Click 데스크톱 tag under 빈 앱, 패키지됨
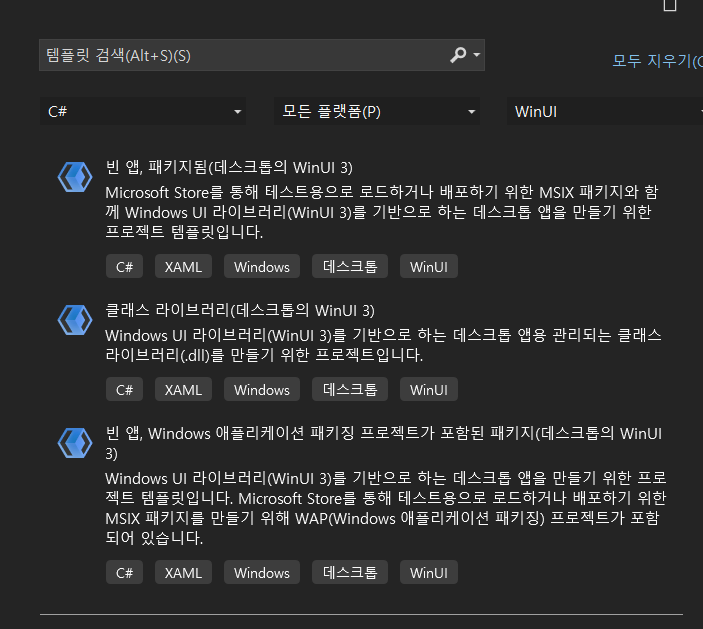Image resolution: width=703 pixels, height=629 pixels. tap(350, 267)
